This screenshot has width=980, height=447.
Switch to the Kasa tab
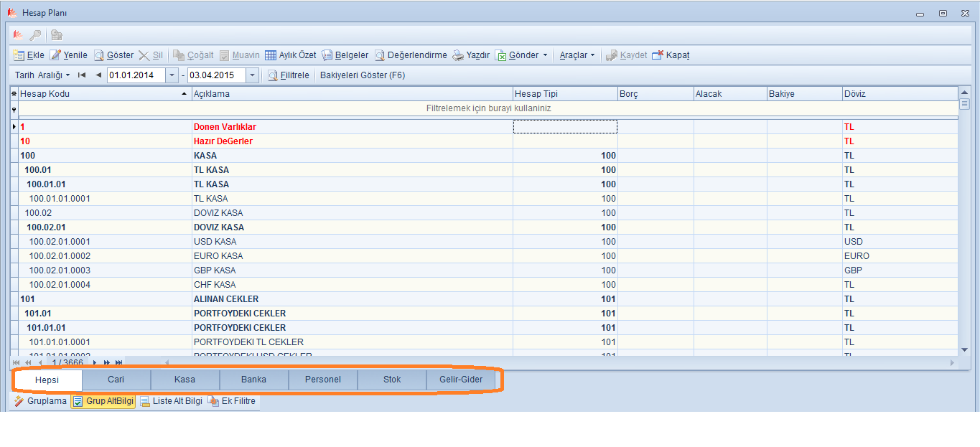click(x=185, y=380)
